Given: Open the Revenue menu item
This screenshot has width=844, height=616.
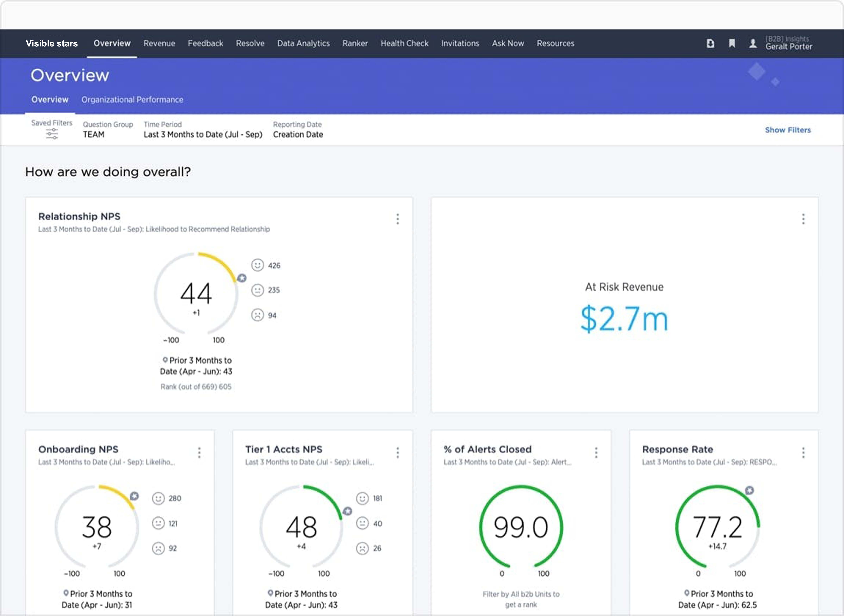Looking at the screenshot, I should (x=159, y=43).
